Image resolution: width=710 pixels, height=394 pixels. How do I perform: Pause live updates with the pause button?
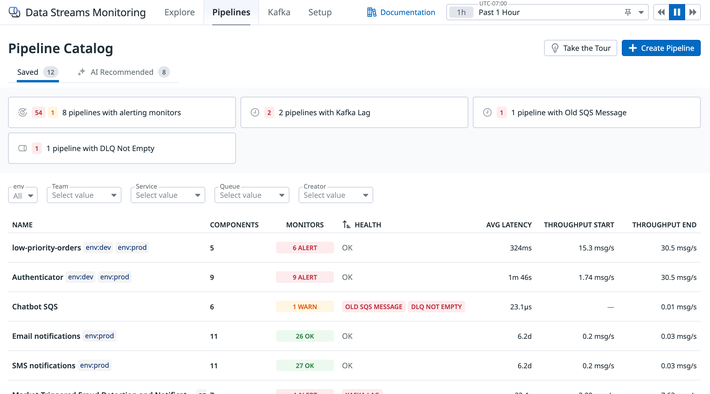677,12
